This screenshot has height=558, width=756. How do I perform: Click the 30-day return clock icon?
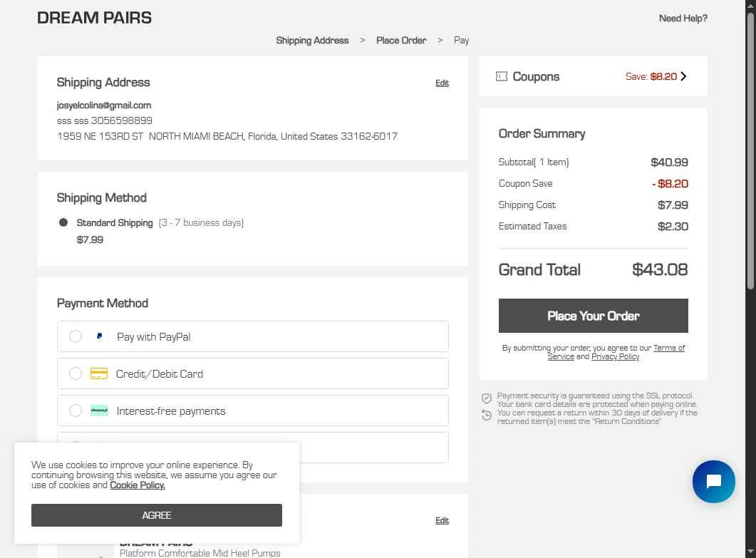tap(487, 415)
